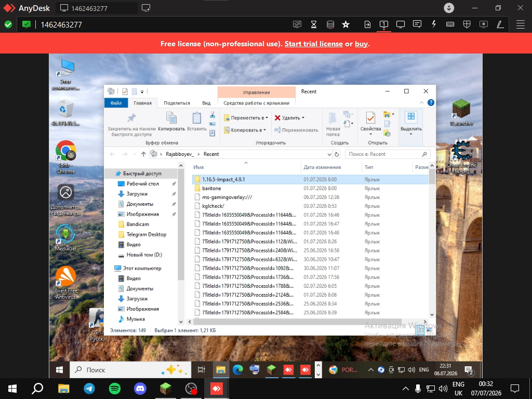
Task: Open AnyDesk display settings monitor icon
Action: point(401,24)
